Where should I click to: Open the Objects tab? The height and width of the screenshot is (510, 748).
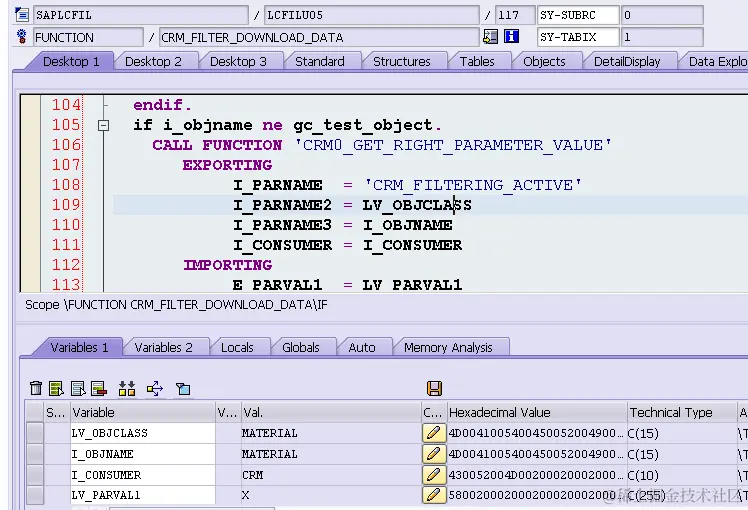[x=544, y=62]
